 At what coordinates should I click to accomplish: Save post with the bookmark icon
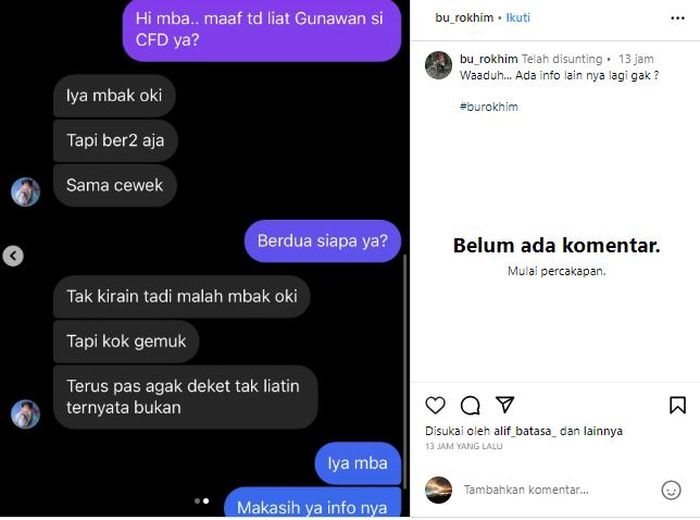coord(677,405)
